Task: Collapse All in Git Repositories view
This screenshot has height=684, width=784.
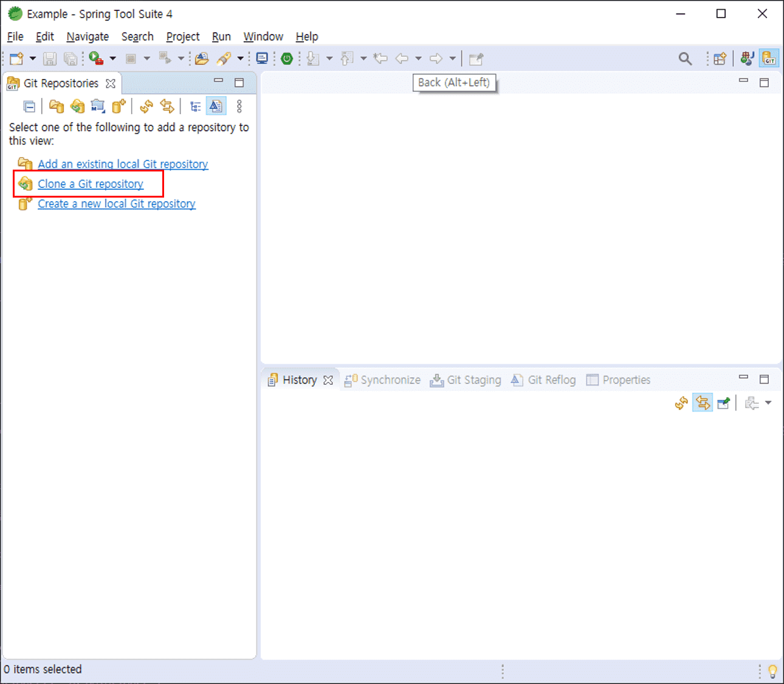Action: tap(29, 106)
